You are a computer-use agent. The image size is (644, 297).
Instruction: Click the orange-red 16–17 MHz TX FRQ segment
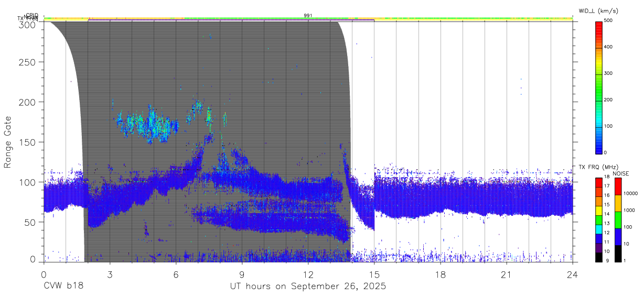[599, 191]
